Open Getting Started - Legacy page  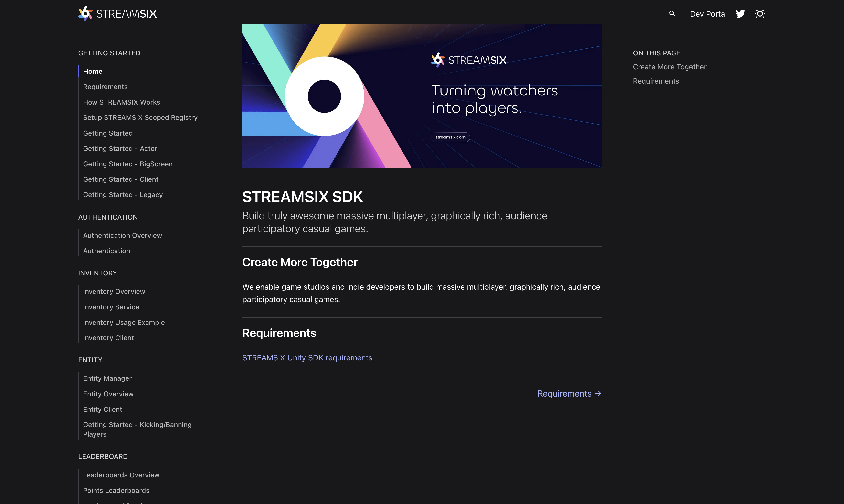click(x=123, y=195)
